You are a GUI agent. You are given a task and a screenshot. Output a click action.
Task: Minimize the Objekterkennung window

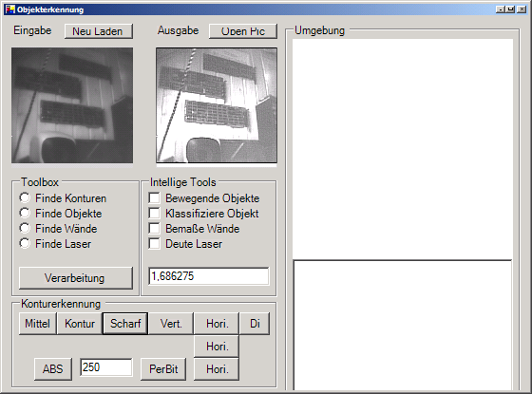[500, 9]
